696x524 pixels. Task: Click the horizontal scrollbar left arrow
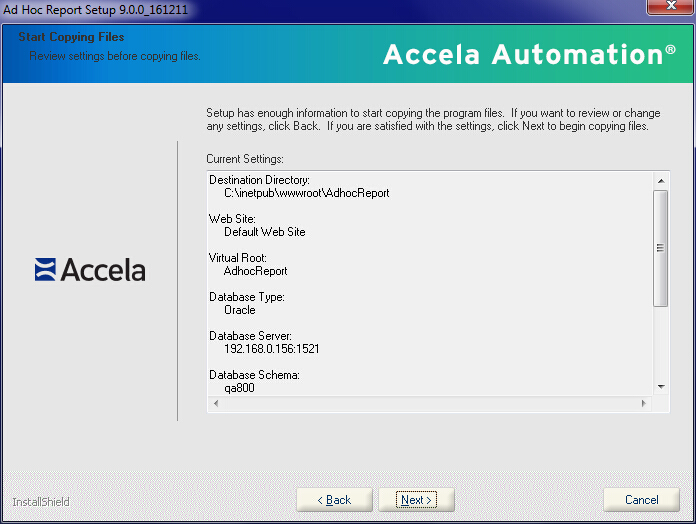(214, 403)
